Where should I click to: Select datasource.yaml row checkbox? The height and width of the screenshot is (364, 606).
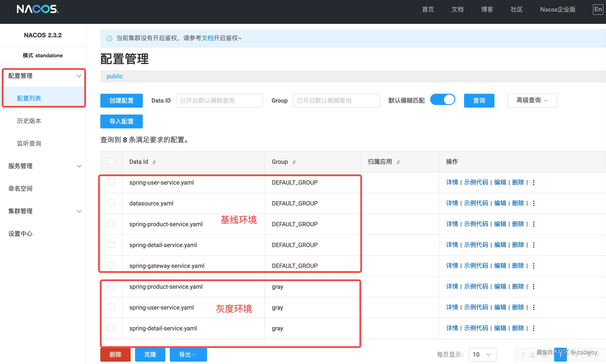click(111, 203)
